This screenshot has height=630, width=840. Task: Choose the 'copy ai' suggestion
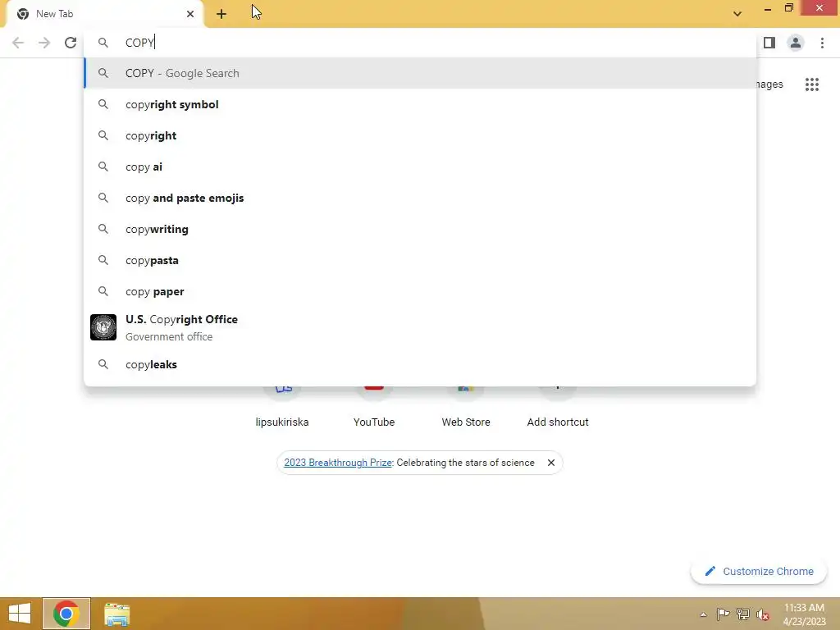pos(420,167)
